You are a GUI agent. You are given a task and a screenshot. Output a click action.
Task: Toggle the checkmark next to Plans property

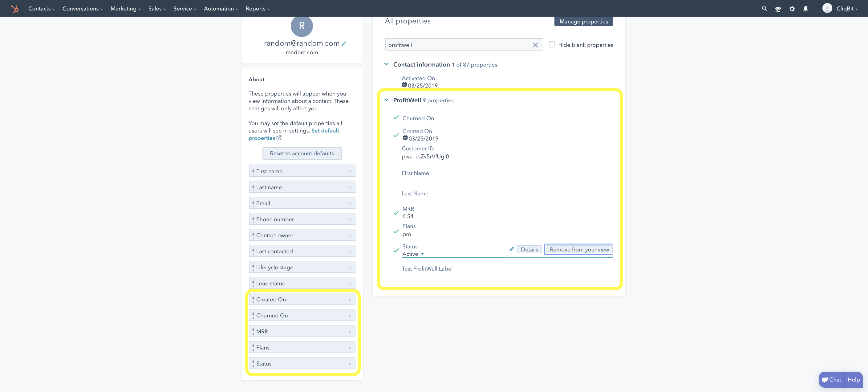point(396,231)
